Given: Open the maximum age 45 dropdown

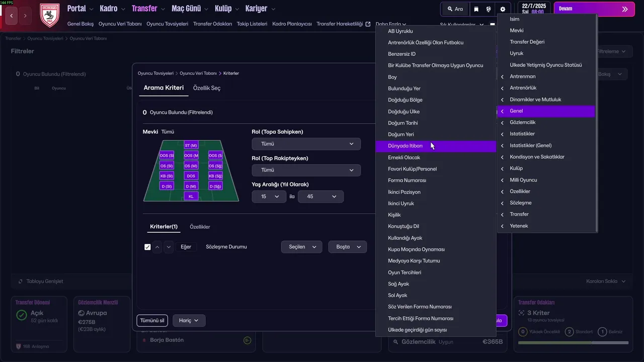Looking at the screenshot, I should [321, 197].
